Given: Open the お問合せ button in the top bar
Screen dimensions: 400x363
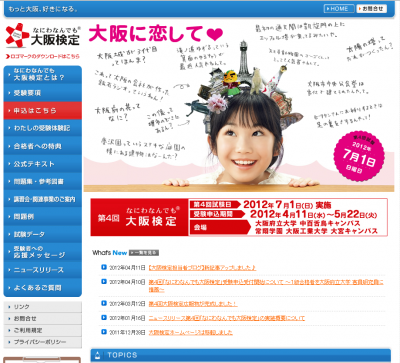Looking at the screenshot, I should coord(372,9).
